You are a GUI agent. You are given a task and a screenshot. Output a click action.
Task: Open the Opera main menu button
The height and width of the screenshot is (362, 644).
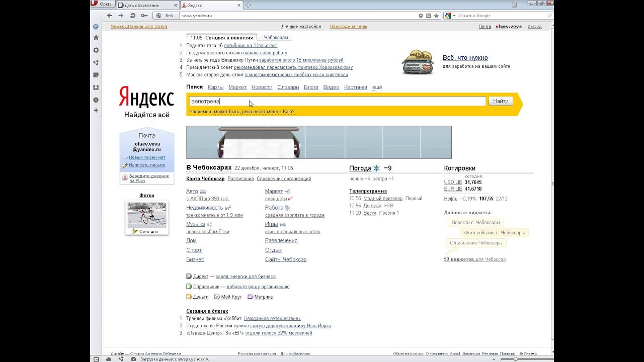(x=102, y=4)
